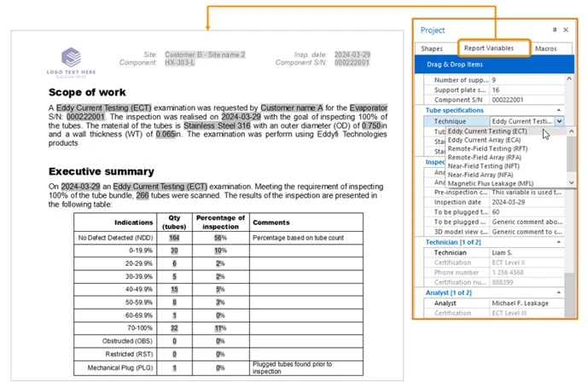The image size is (588, 387).
Task: Edit To be plugged value 60
Action: click(x=527, y=211)
